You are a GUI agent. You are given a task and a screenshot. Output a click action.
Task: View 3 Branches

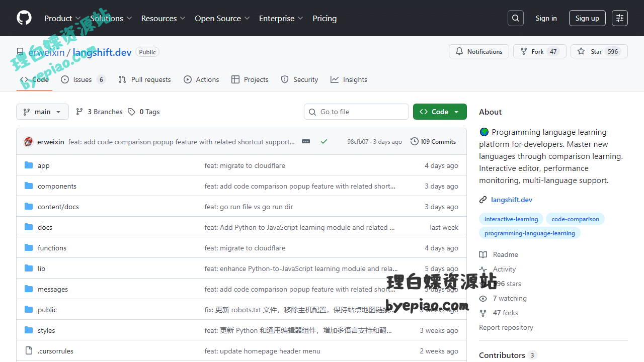[99, 112]
